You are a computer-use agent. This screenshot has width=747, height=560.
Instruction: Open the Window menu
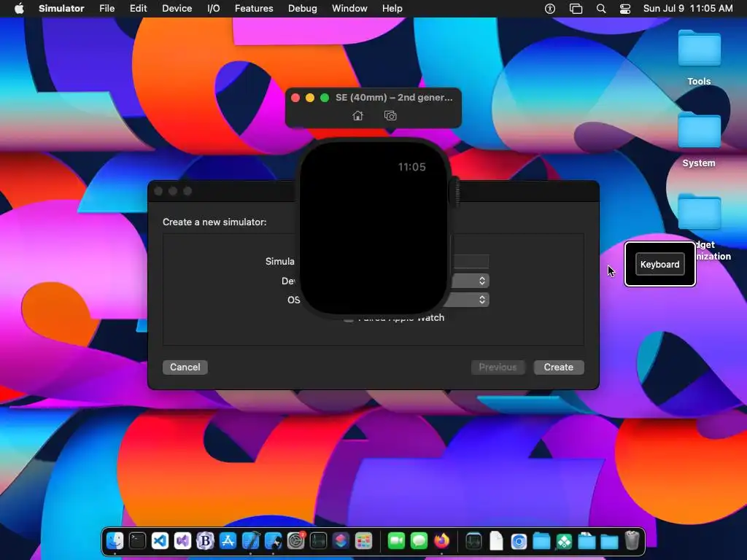point(349,9)
